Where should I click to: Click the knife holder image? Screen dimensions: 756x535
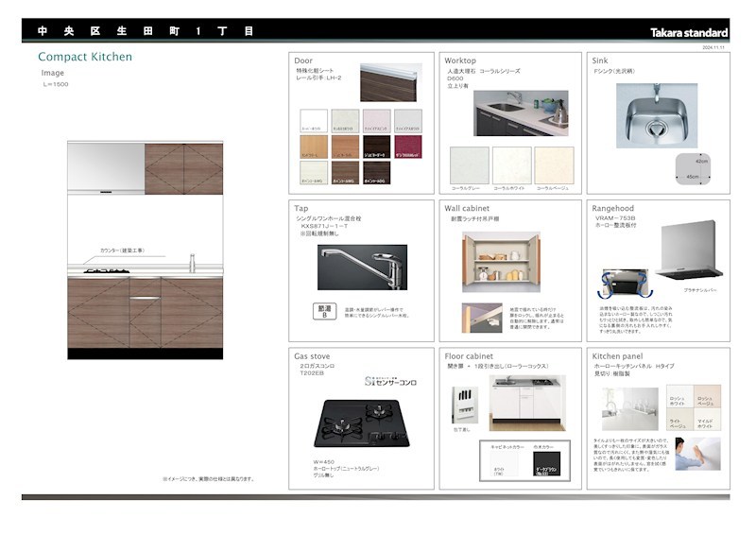465,405
